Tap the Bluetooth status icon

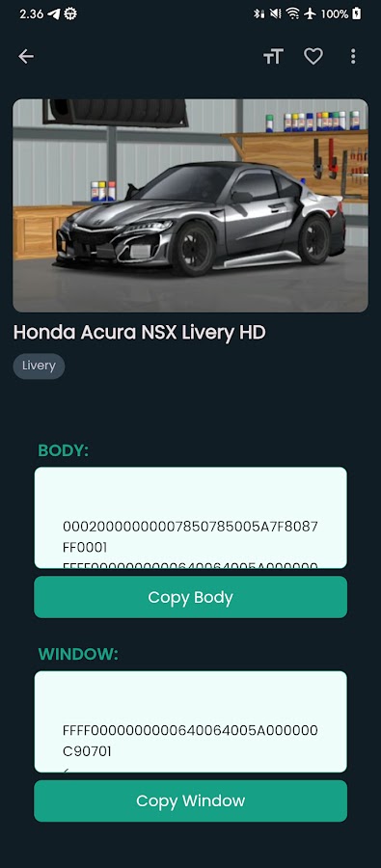(259, 14)
